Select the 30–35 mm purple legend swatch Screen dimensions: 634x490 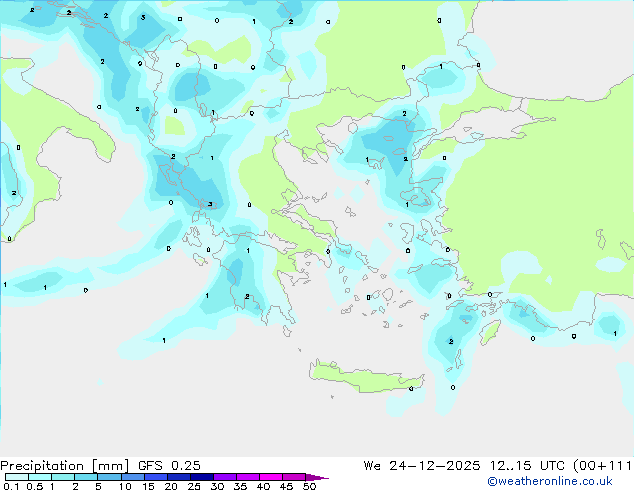coord(225,477)
